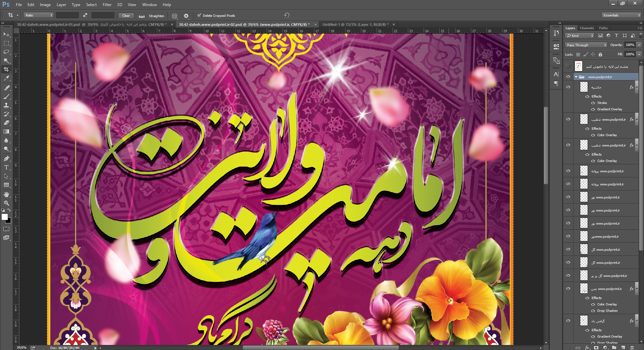Click the delete layer trash icon
This screenshot has width=644, height=350.
point(632,347)
